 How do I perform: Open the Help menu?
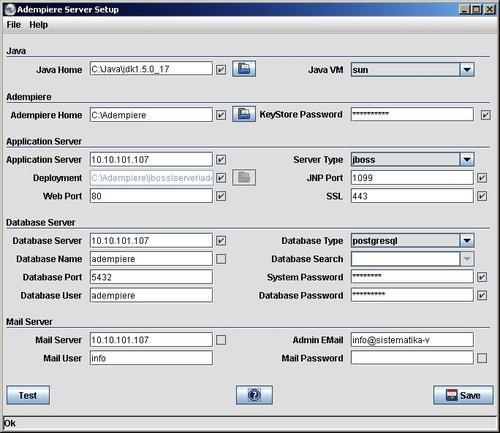pyautogui.click(x=38, y=25)
